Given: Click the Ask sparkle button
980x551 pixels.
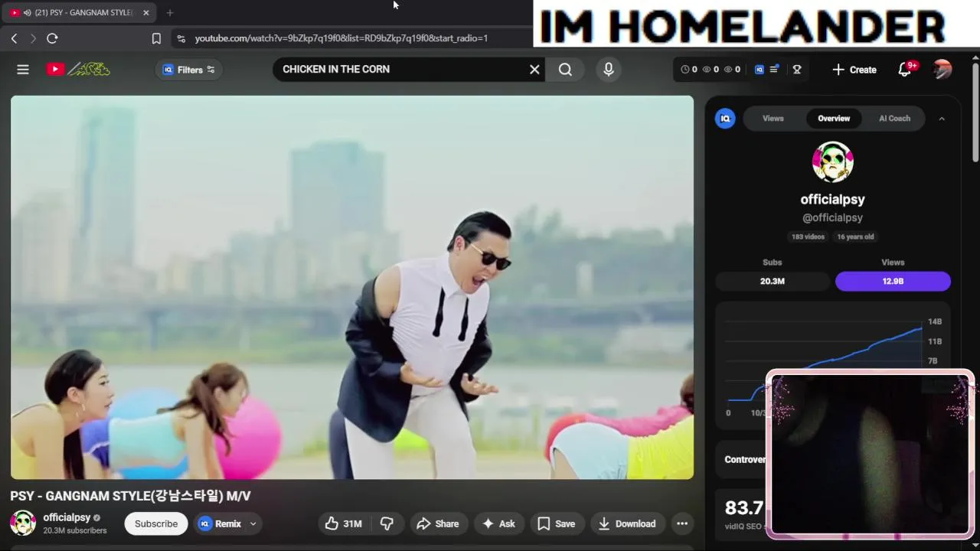Looking at the screenshot, I should (x=498, y=523).
